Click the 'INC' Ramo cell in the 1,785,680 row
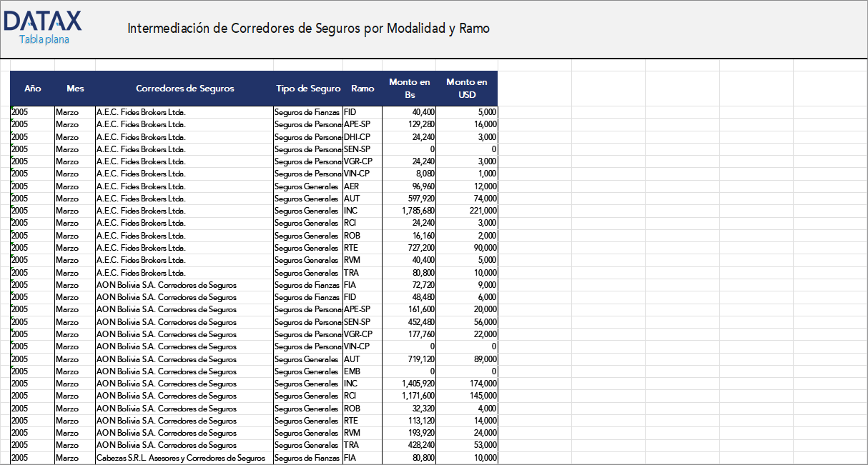This screenshot has height=465, width=868. (363, 211)
